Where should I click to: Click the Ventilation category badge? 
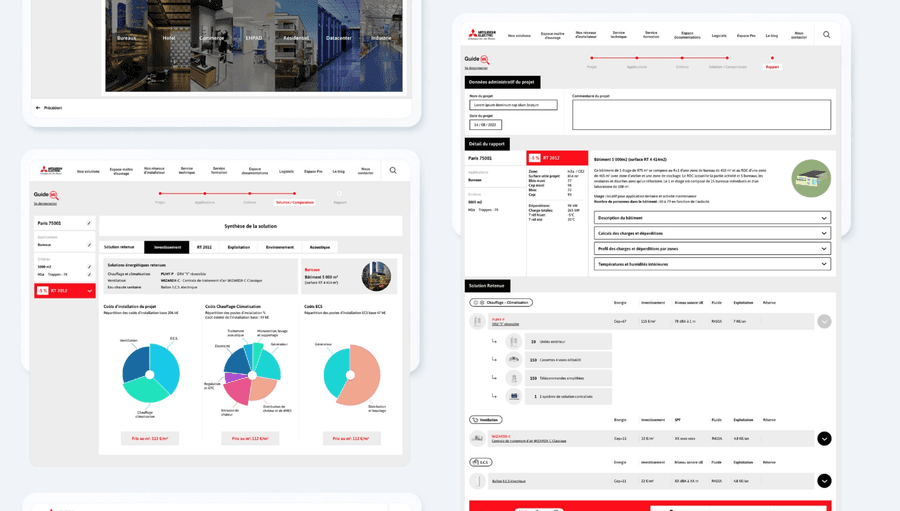click(486, 420)
